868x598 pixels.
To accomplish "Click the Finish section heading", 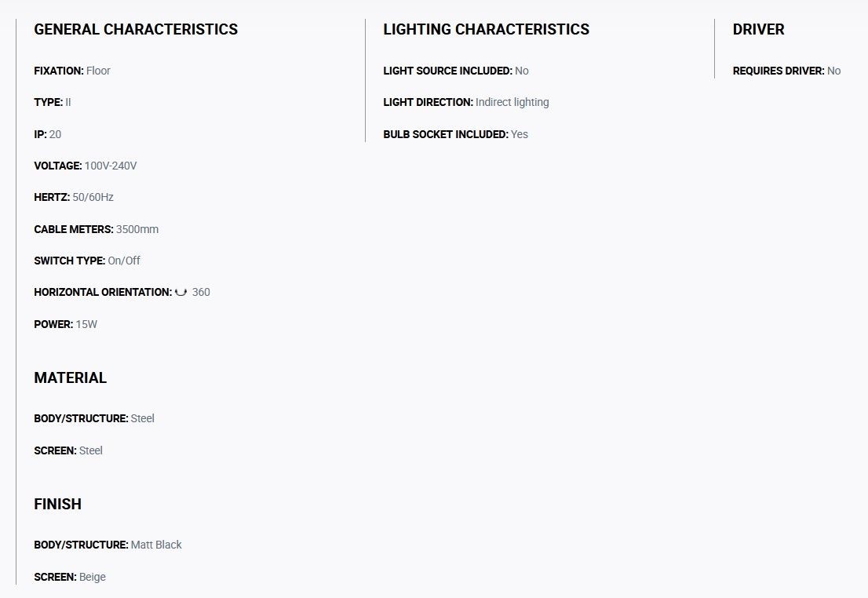I will click(57, 504).
